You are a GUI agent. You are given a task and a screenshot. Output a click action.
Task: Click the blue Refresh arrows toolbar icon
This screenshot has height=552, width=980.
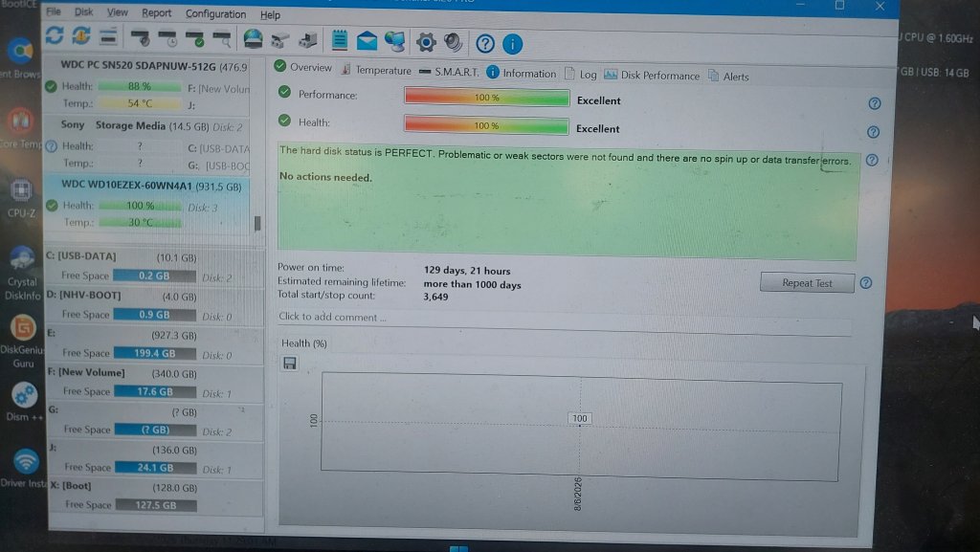(x=55, y=35)
